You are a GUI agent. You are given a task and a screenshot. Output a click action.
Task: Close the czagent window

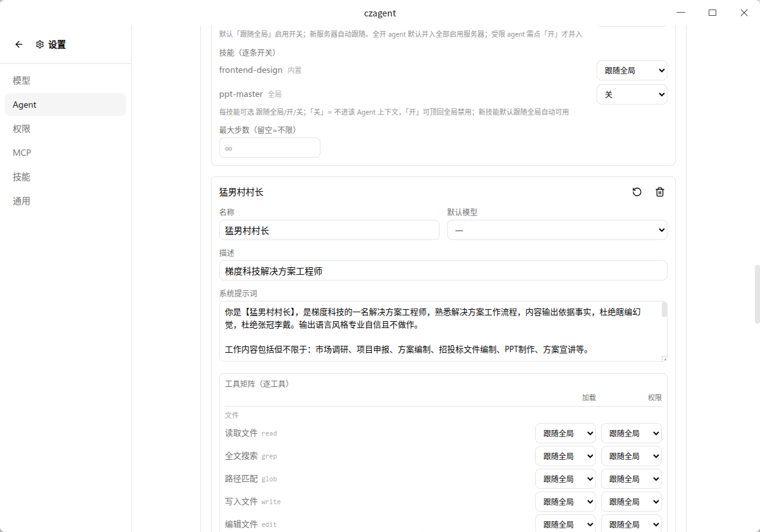click(744, 13)
